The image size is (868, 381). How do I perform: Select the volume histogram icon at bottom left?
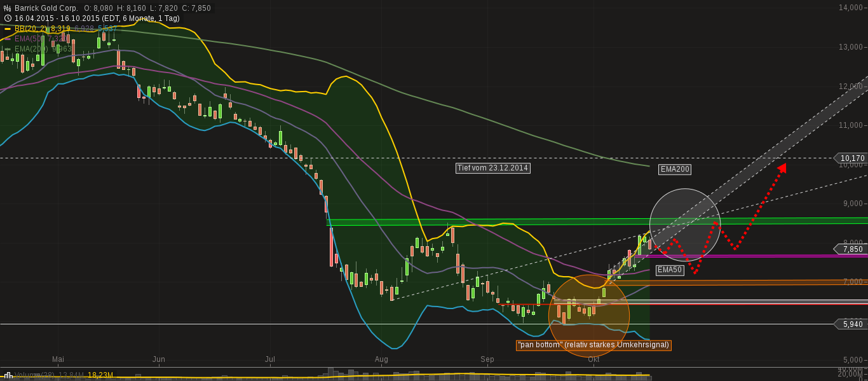[x=8, y=375]
